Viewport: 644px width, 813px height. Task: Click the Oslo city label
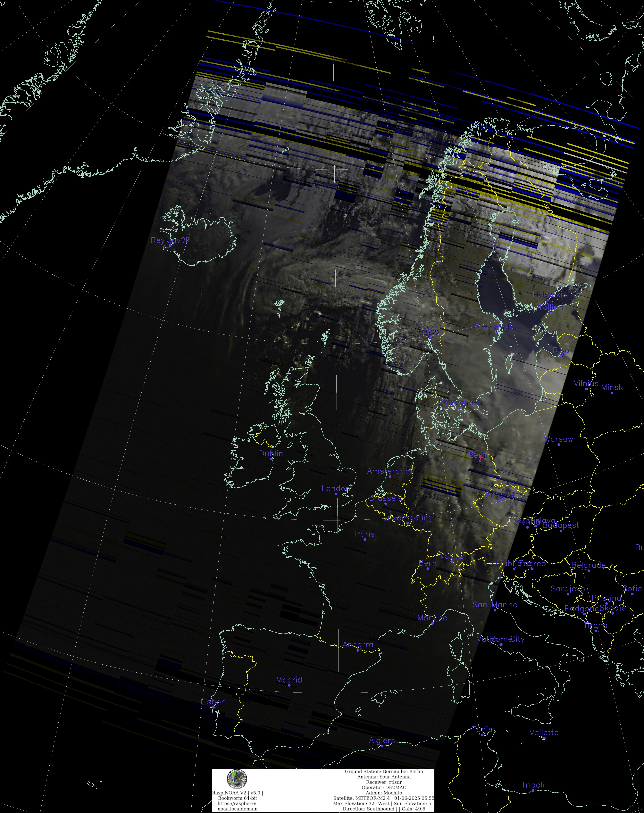tap(430, 332)
